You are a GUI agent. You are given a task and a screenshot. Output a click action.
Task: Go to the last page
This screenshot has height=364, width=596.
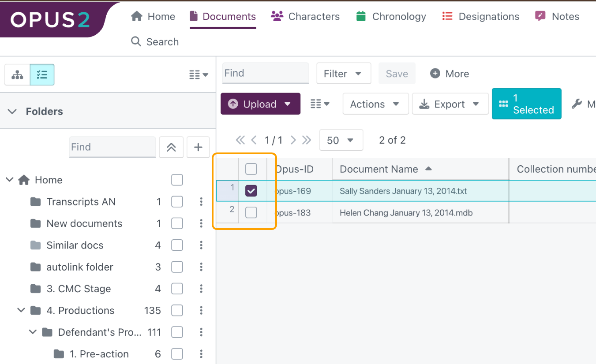pyautogui.click(x=307, y=140)
